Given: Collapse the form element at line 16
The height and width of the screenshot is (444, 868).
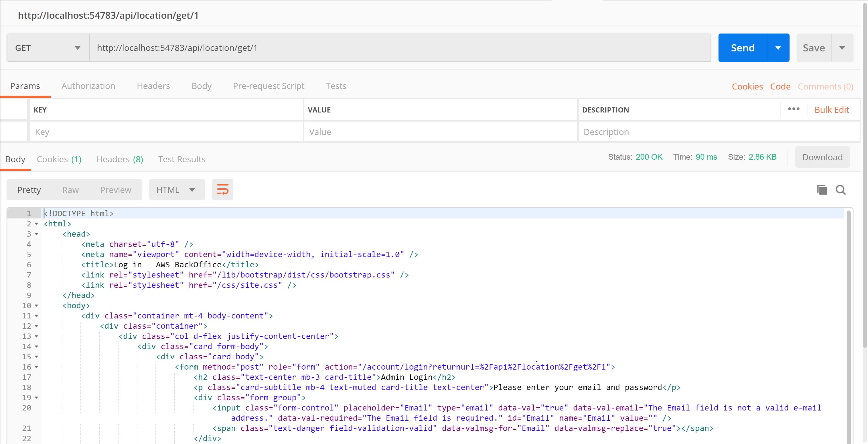Looking at the screenshot, I should (36, 367).
